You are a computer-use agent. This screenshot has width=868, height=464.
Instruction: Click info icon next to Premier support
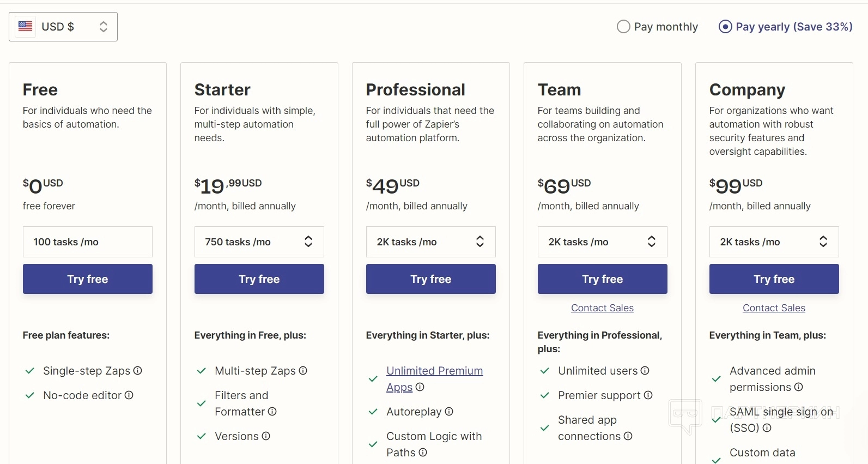click(x=648, y=395)
